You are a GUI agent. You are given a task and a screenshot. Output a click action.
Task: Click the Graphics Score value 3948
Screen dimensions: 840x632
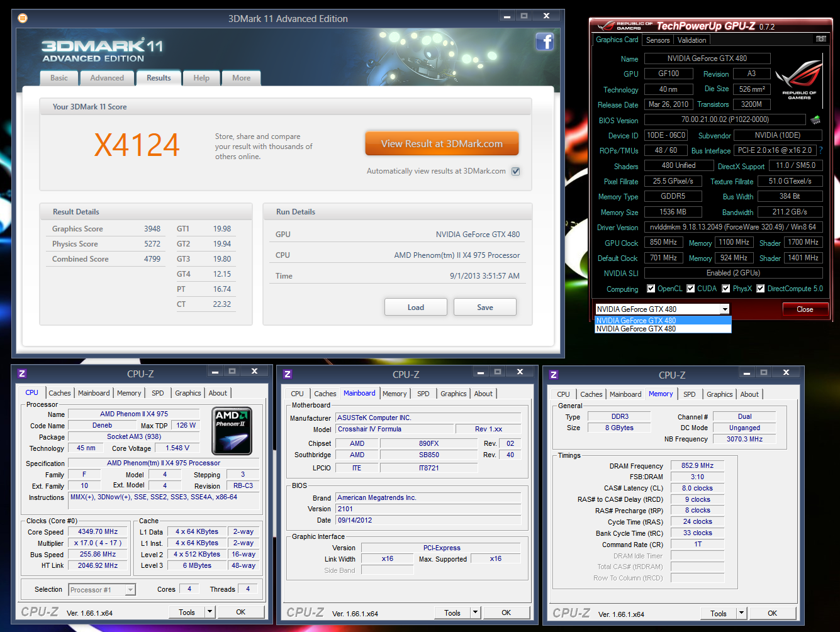(152, 229)
